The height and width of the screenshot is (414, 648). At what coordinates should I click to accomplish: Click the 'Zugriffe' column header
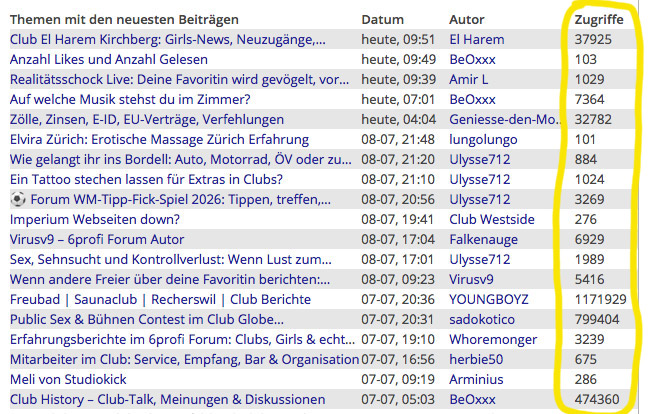click(x=599, y=20)
